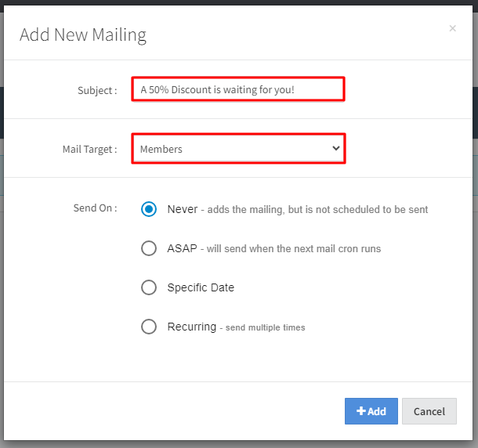Image resolution: width=478 pixels, height=448 pixels.
Task: Cancel the new mailing dialog
Action: point(429,411)
